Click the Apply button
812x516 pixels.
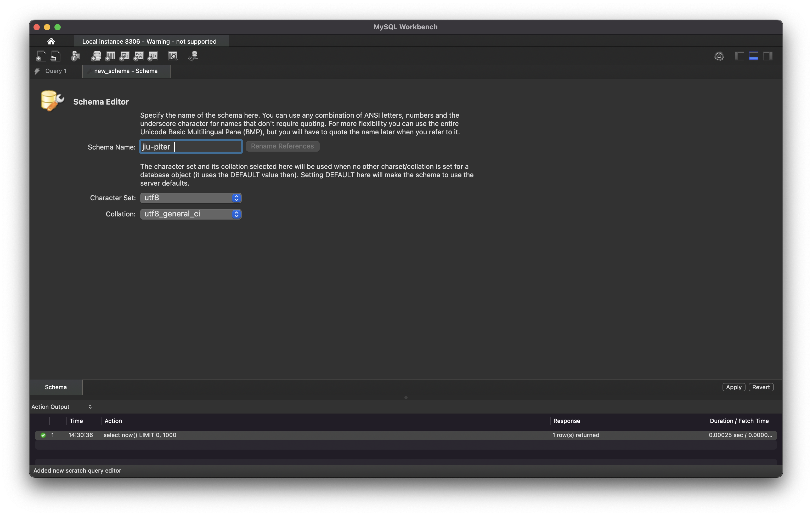[x=734, y=387]
